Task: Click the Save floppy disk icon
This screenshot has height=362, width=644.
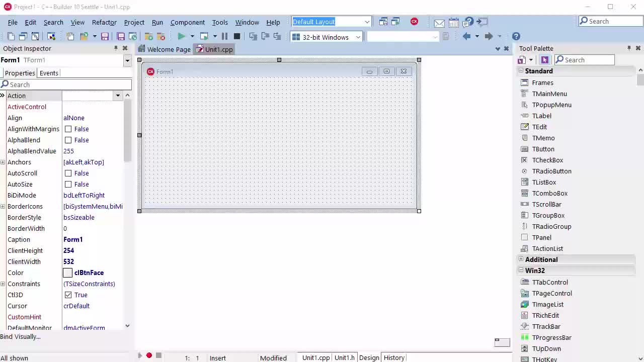Action: [x=105, y=36]
